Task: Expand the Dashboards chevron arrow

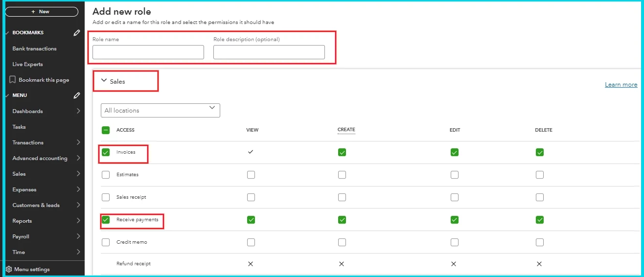Action: [x=78, y=111]
